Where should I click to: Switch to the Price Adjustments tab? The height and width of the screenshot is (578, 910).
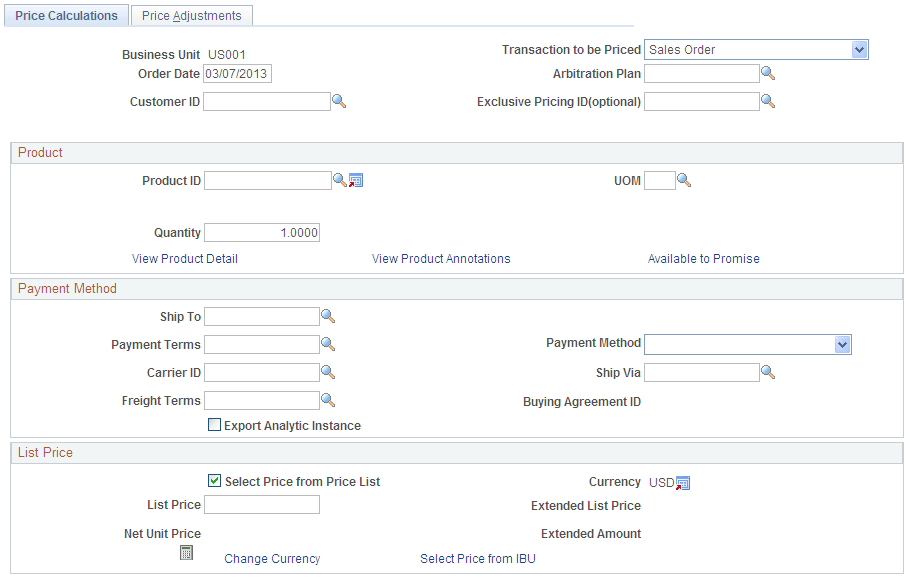click(191, 15)
